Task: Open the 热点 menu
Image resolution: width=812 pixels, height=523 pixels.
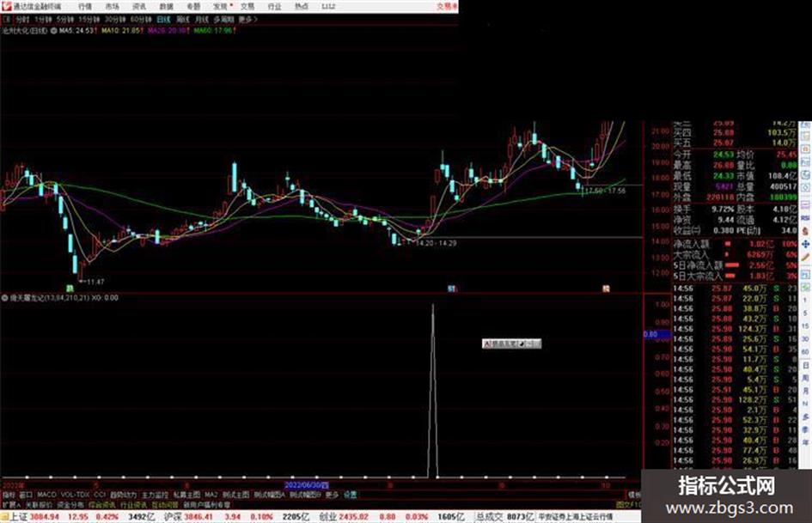Action: pos(302,6)
